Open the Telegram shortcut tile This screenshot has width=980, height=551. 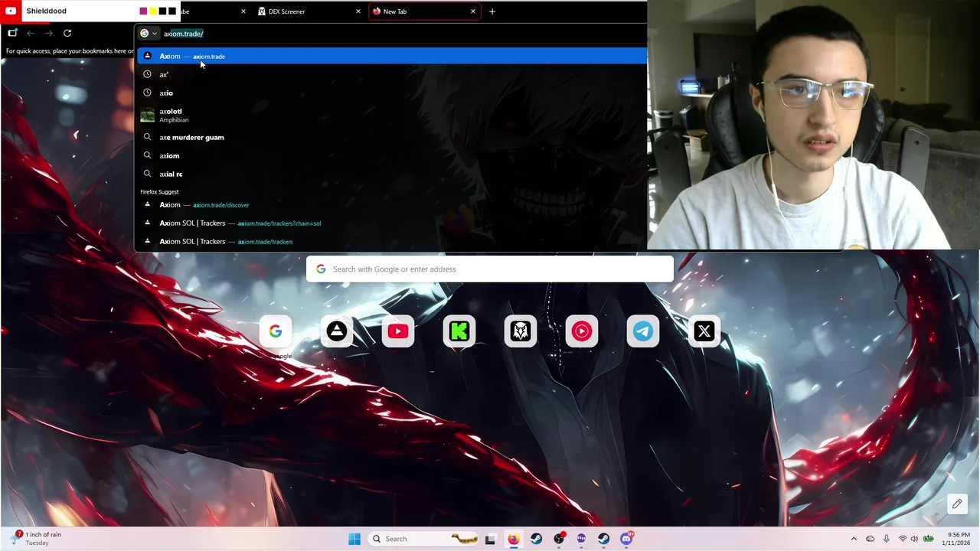pos(643,331)
